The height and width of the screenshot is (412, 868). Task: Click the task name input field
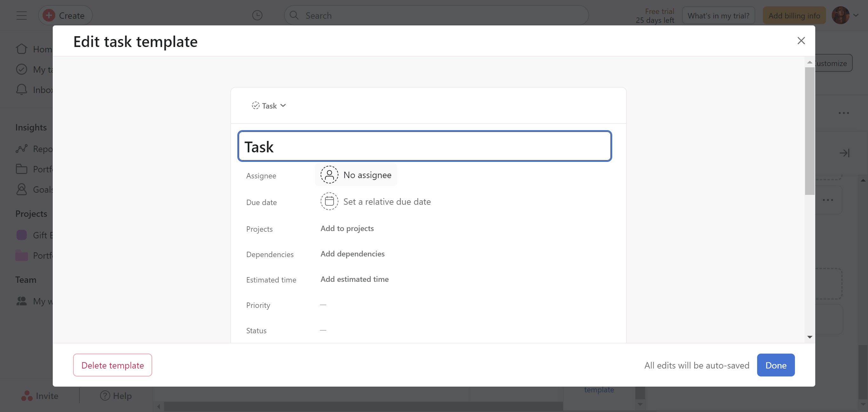point(424,146)
